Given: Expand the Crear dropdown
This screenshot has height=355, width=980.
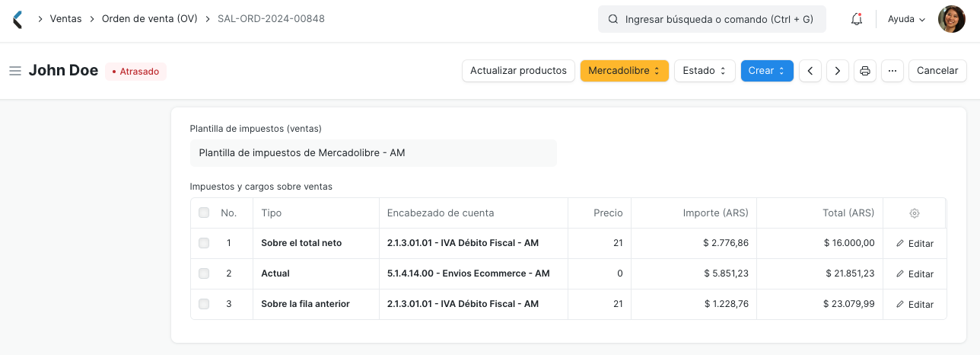Looking at the screenshot, I should (766, 71).
